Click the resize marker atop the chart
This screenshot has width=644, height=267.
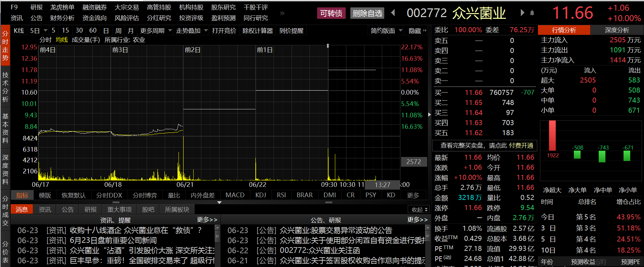point(328,46)
